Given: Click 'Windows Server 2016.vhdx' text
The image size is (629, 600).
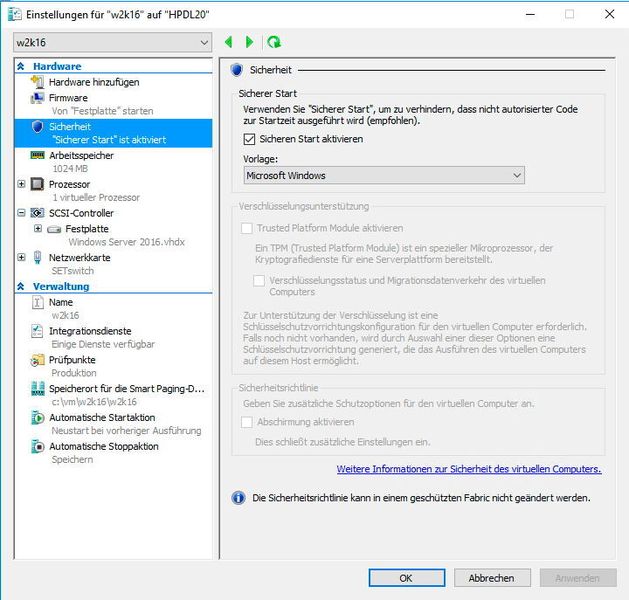Looking at the screenshot, I should click(x=126, y=242).
